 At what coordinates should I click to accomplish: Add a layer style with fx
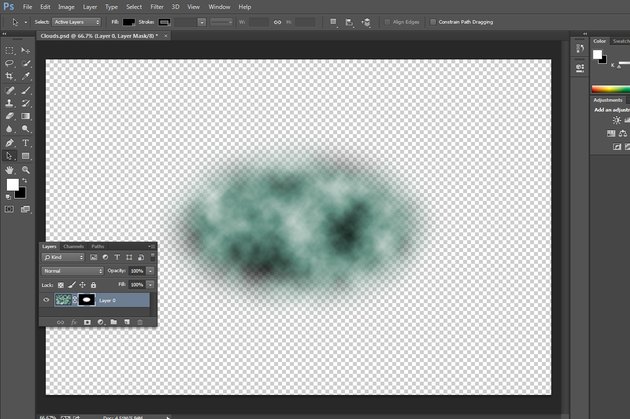74,322
